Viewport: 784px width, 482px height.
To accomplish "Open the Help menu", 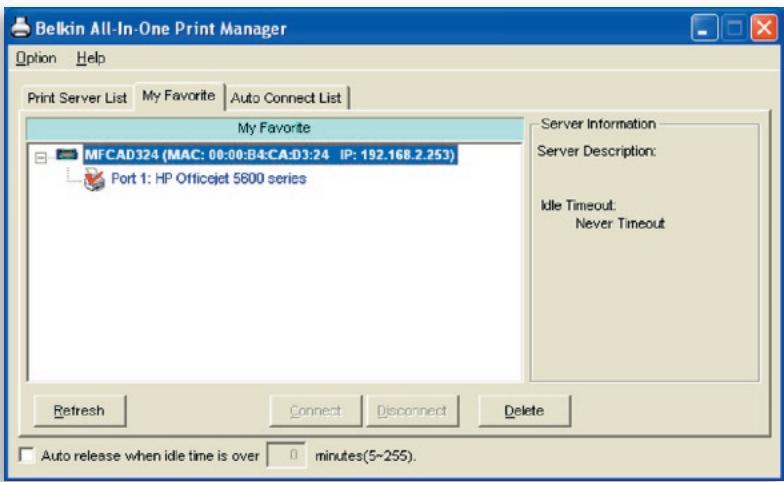I will point(90,58).
